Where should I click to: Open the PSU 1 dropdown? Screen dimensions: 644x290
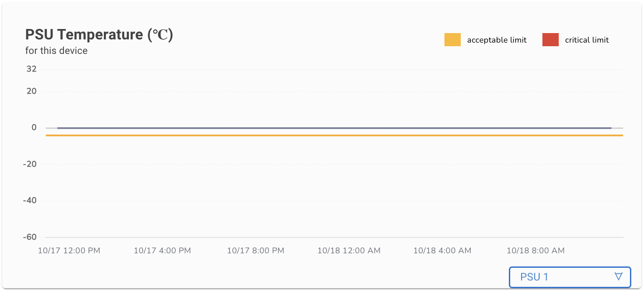570,277
